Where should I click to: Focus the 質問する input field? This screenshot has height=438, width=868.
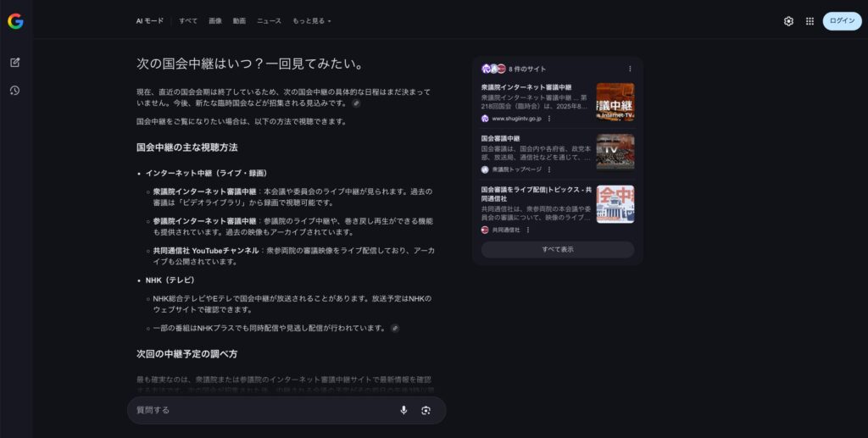pyautogui.click(x=263, y=410)
